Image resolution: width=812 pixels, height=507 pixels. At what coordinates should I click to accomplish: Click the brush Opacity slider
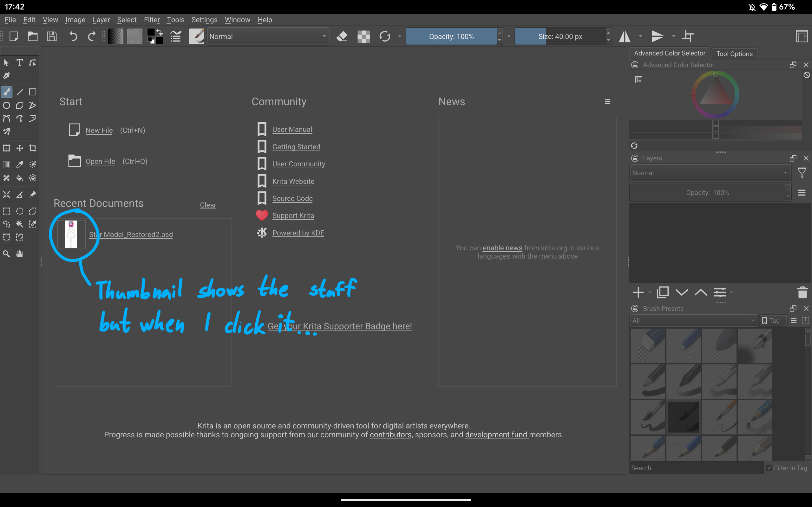[x=451, y=36]
